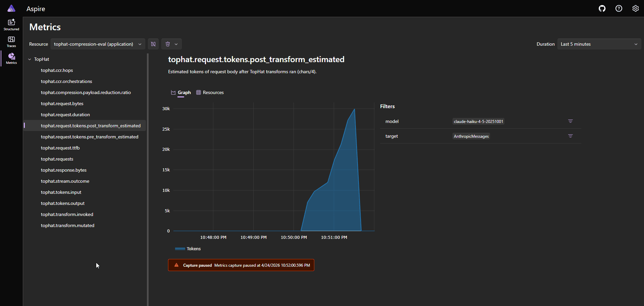Open the Help icon in header
Image resolution: width=644 pixels, height=306 pixels.
(x=619, y=9)
